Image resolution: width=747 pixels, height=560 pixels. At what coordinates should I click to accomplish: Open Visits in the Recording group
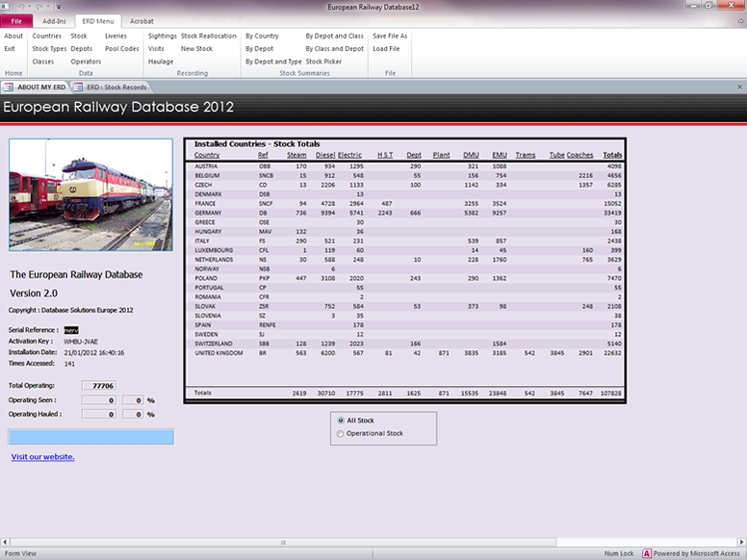pyautogui.click(x=156, y=48)
